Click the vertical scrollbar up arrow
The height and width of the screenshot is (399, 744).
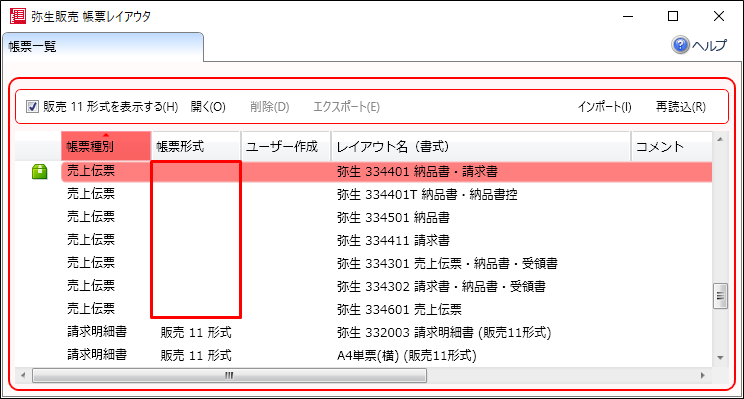click(720, 139)
